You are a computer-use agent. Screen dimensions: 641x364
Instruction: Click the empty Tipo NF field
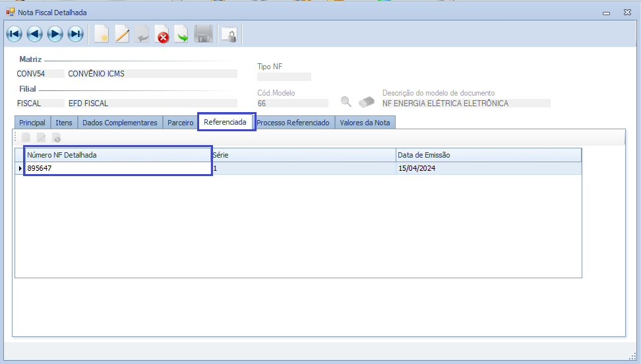click(284, 77)
